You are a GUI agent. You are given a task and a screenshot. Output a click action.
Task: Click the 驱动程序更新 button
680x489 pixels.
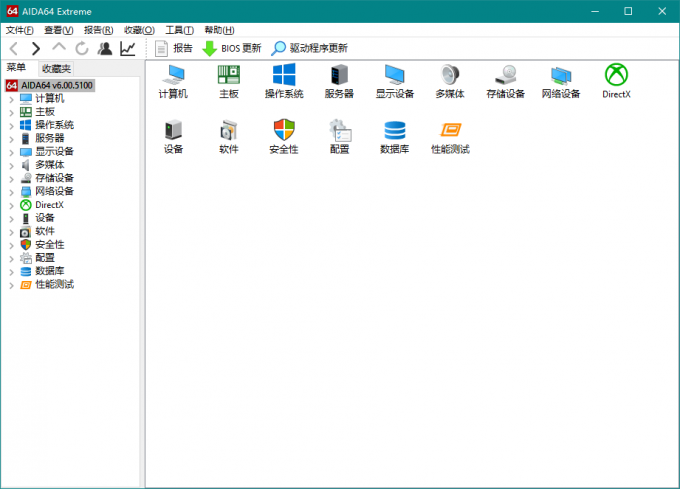point(310,48)
